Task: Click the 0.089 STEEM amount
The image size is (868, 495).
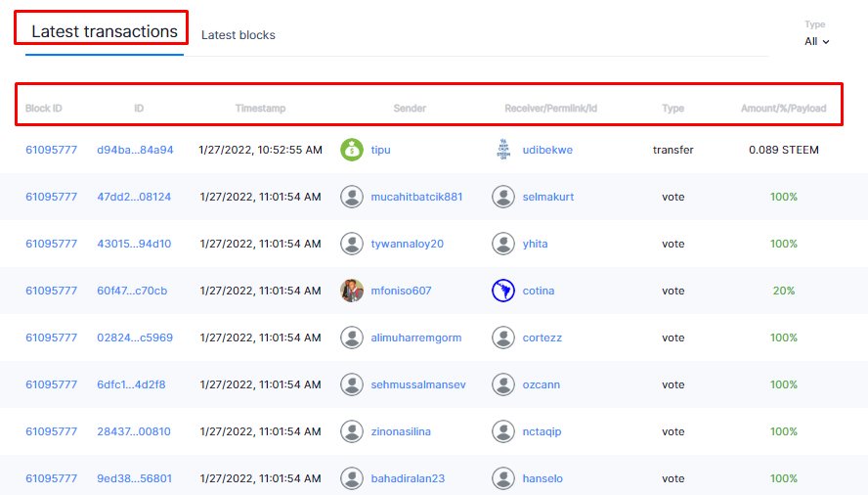Action: [783, 150]
